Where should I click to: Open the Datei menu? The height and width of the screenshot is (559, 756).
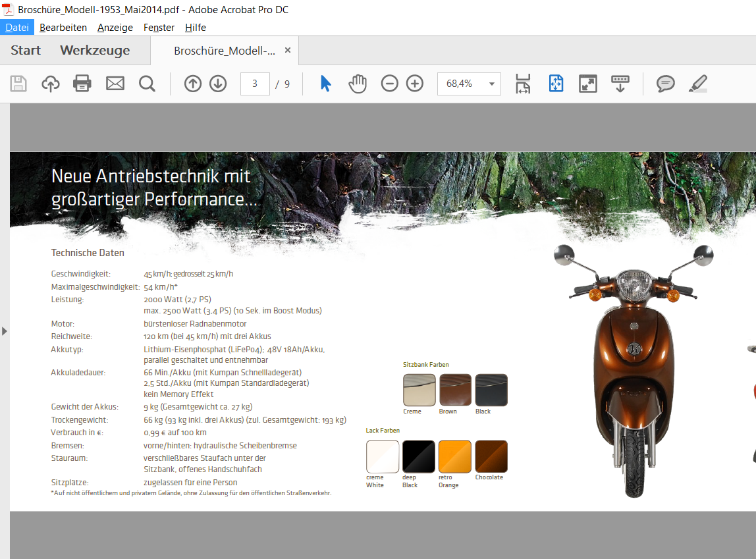point(17,28)
